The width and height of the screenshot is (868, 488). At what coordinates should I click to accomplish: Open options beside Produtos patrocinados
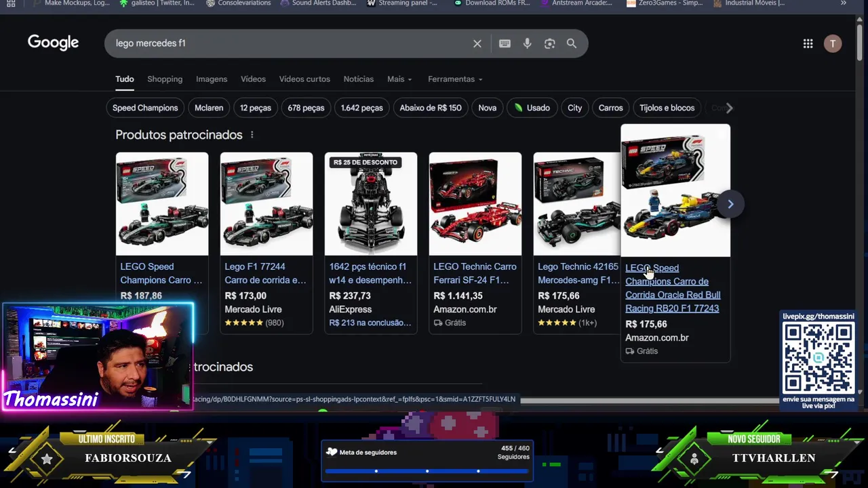252,135
